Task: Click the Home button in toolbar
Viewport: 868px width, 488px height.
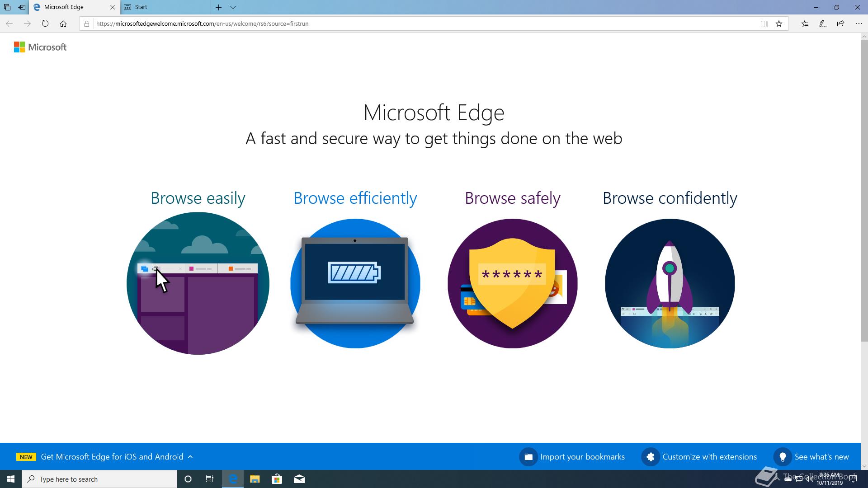Action: point(63,24)
